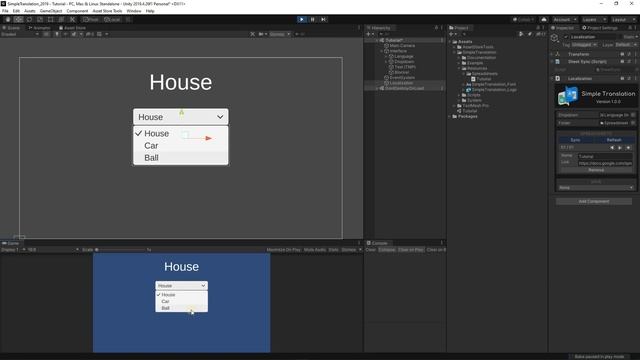Open the Help menu

[x=150, y=11]
